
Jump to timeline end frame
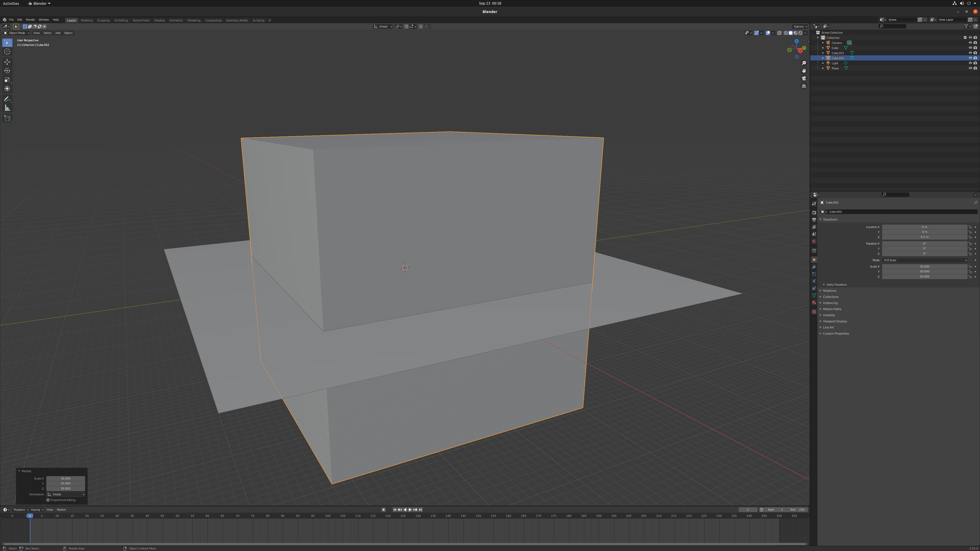pyautogui.click(x=420, y=510)
